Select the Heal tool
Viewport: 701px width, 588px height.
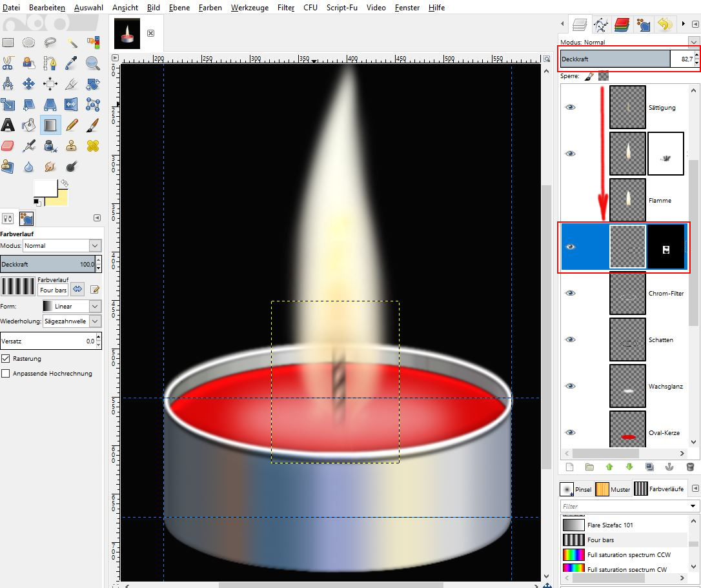tap(92, 146)
